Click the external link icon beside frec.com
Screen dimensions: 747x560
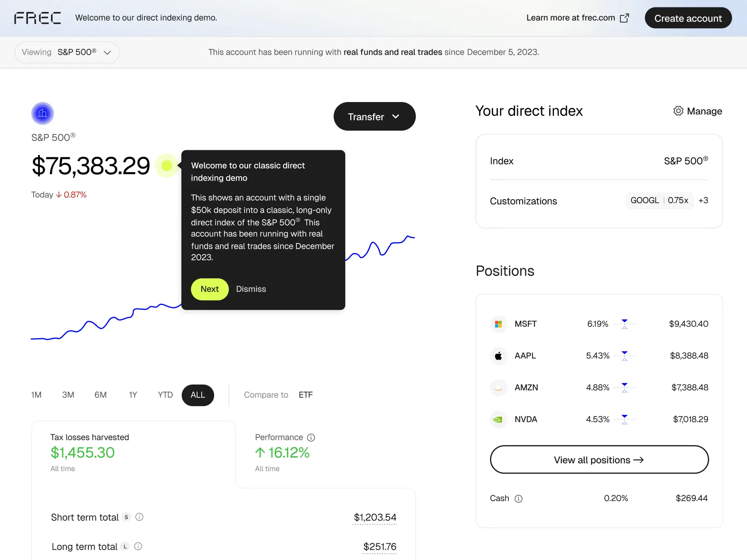pyautogui.click(x=624, y=18)
